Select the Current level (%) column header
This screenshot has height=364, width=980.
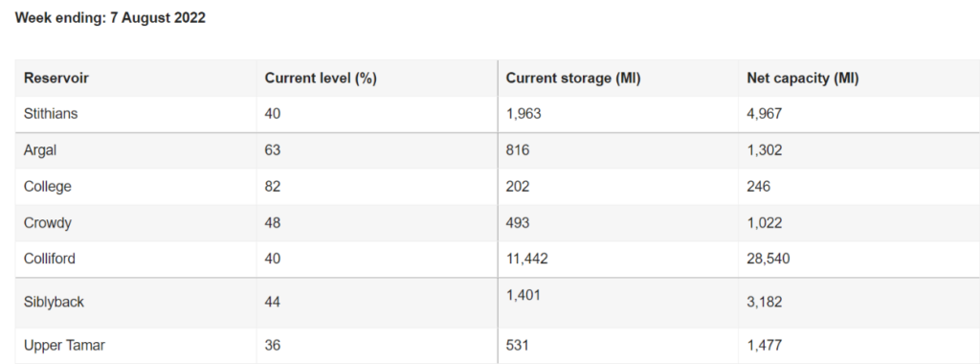point(321,79)
